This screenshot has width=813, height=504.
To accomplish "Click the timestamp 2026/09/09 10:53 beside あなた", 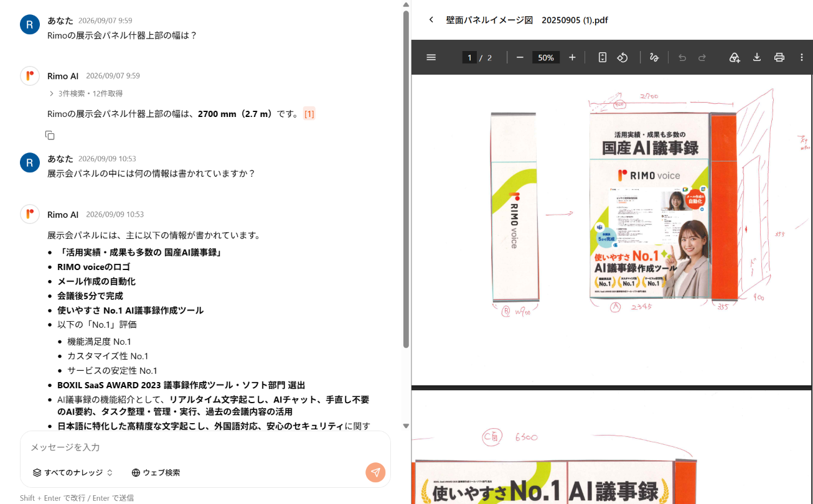I will (x=107, y=159).
